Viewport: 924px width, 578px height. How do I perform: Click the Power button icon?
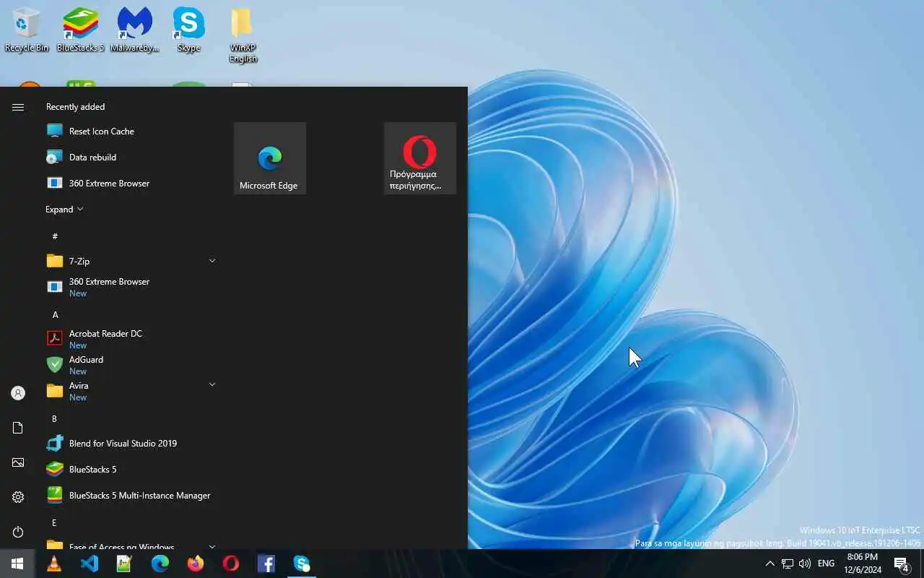pyautogui.click(x=18, y=532)
